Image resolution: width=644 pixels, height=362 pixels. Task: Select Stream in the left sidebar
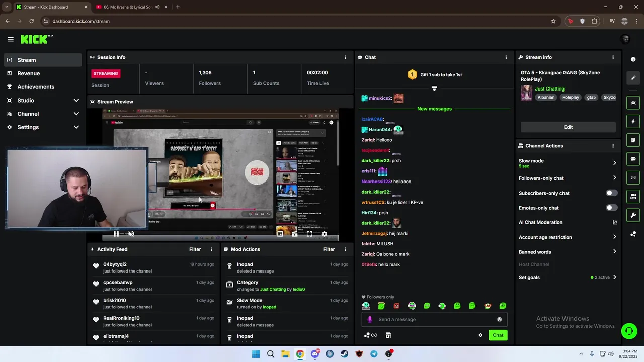pos(43,60)
